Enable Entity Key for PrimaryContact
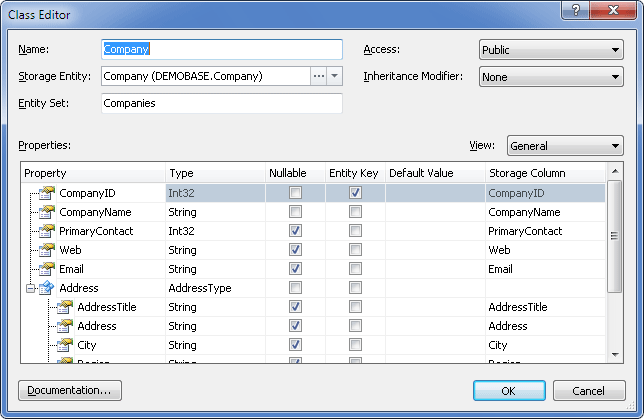Image resolution: width=644 pixels, height=419 pixels. (355, 230)
